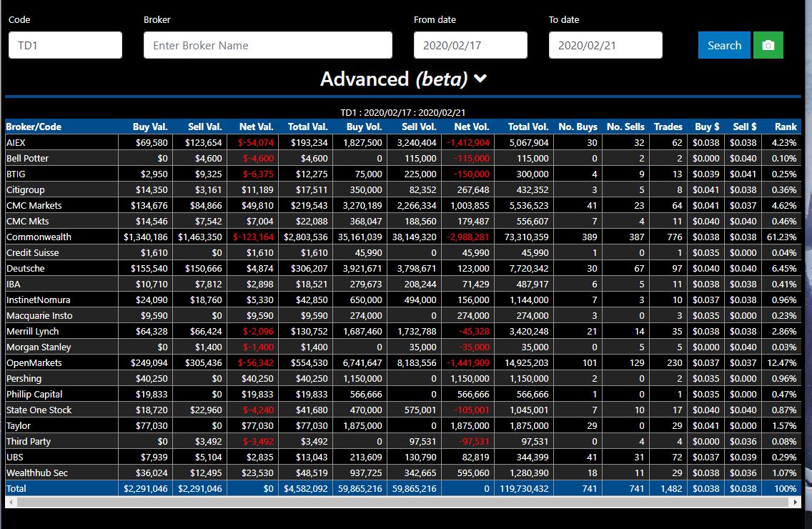The height and width of the screenshot is (529, 812).
Task: Open the From date field
Action: point(470,45)
